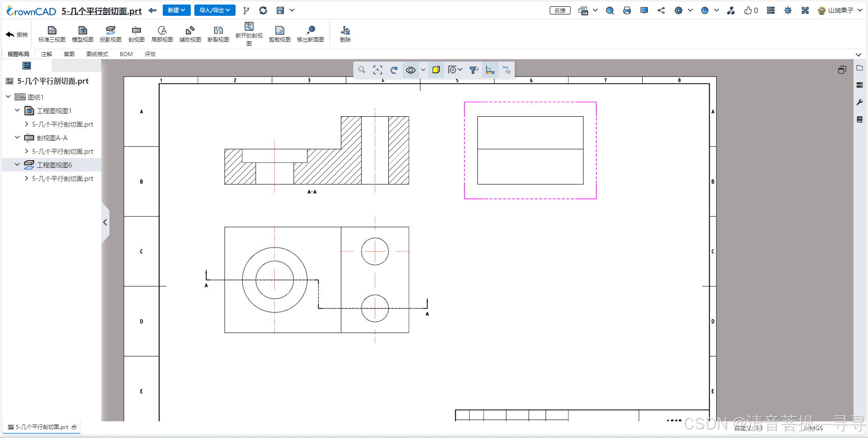
Task: Click the search magnifier in top bar
Action: (610, 11)
